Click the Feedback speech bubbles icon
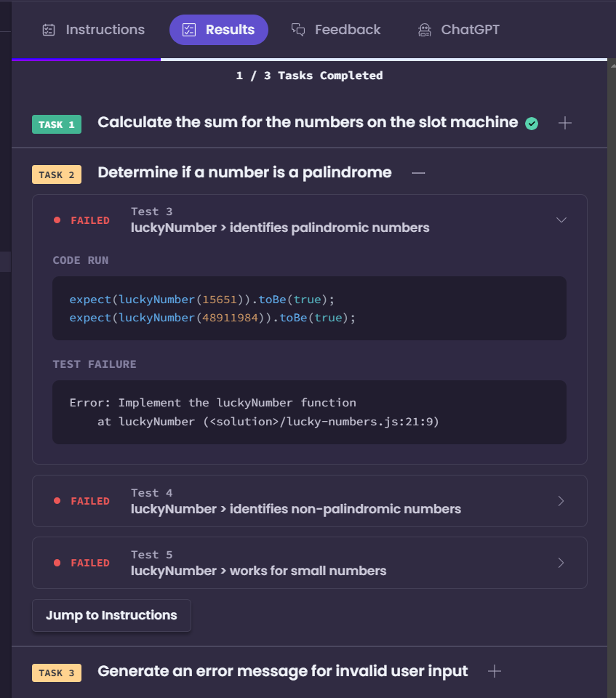This screenshot has height=698, width=616. [x=298, y=30]
